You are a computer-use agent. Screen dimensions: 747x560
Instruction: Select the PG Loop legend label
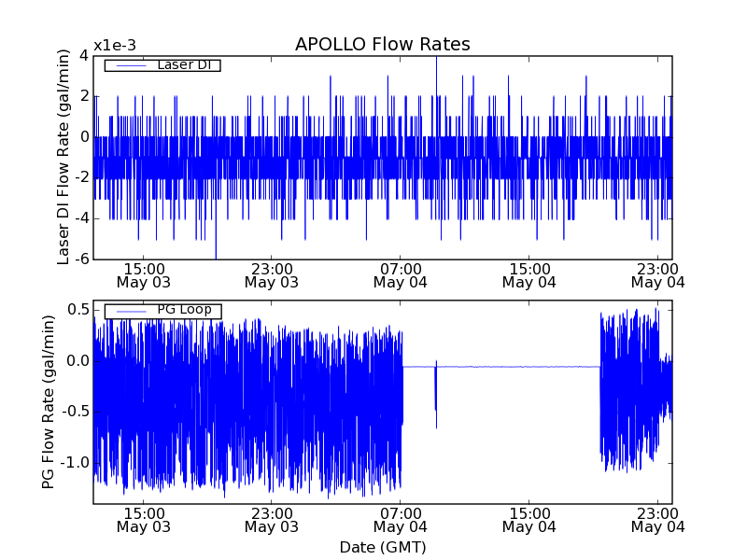183,310
